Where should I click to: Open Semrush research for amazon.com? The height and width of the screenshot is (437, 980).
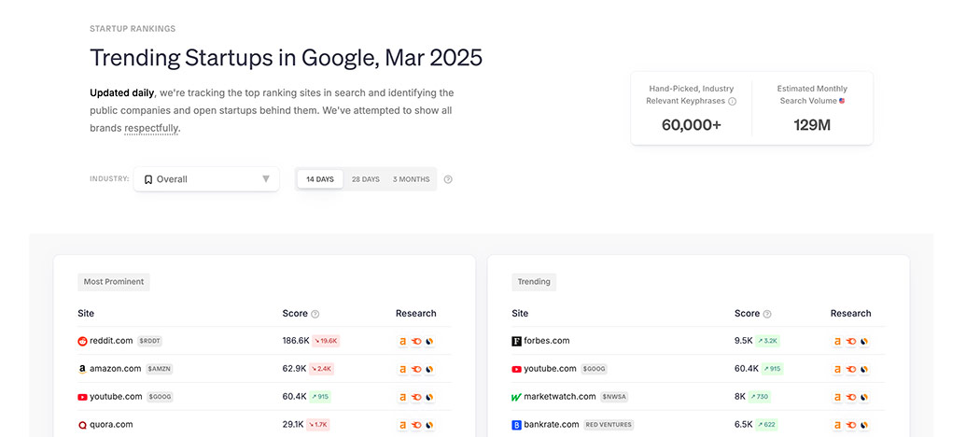pyautogui.click(x=415, y=370)
